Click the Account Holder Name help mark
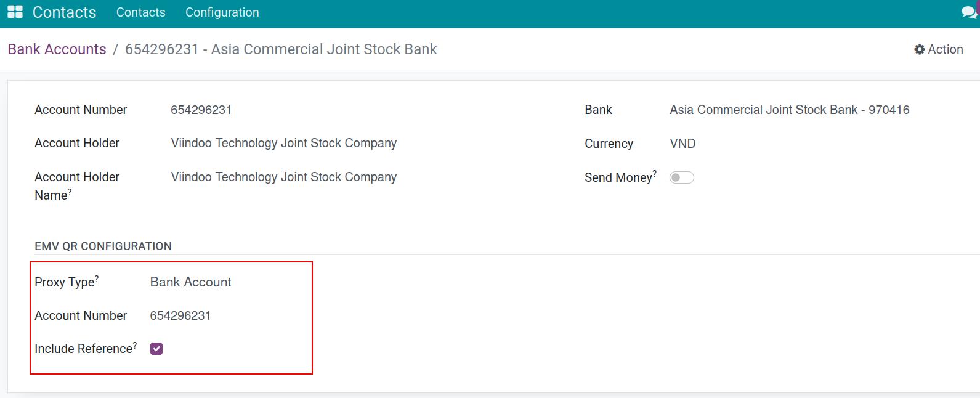Screen dimensions: 980x398 point(70,192)
